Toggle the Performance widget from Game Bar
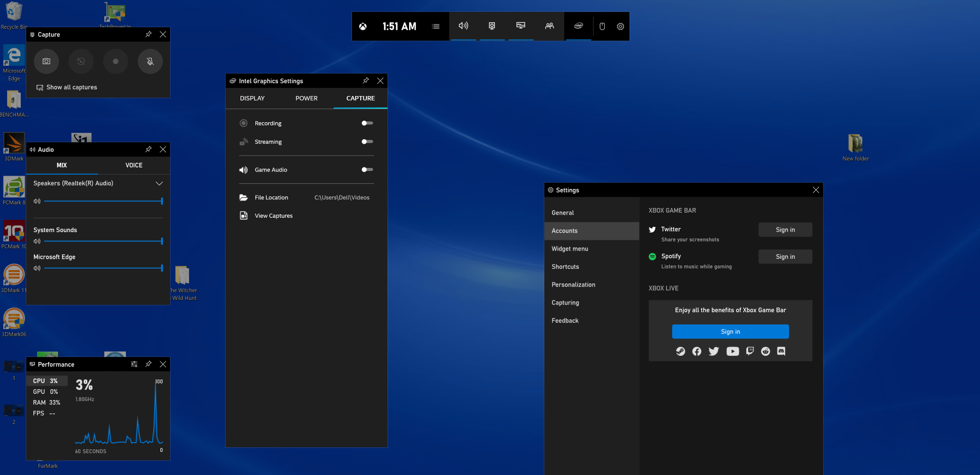 tap(521, 26)
